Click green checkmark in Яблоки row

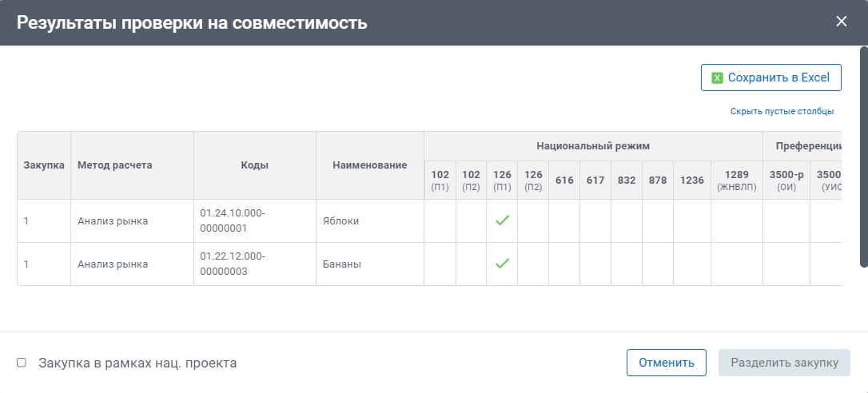[x=502, y=220]
